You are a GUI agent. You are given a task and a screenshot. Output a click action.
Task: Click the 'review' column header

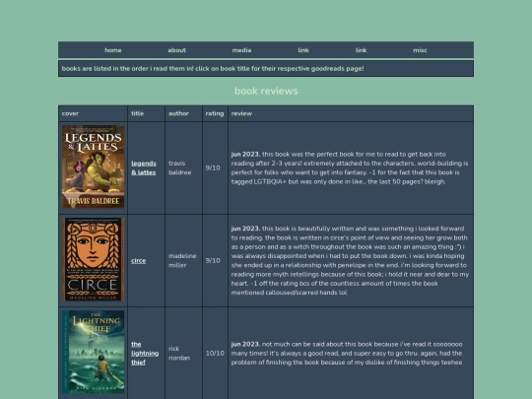241,113
